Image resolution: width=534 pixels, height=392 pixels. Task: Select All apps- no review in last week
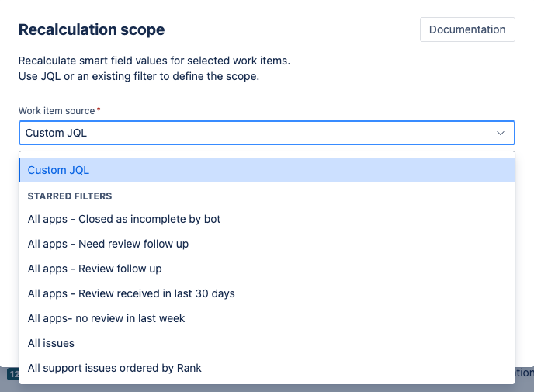106,318
